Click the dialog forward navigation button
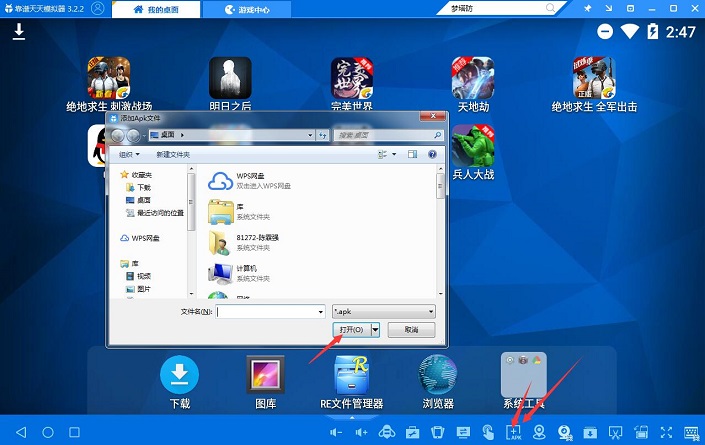The width and height of the screenshot is (705, 445). coord(133,135)
